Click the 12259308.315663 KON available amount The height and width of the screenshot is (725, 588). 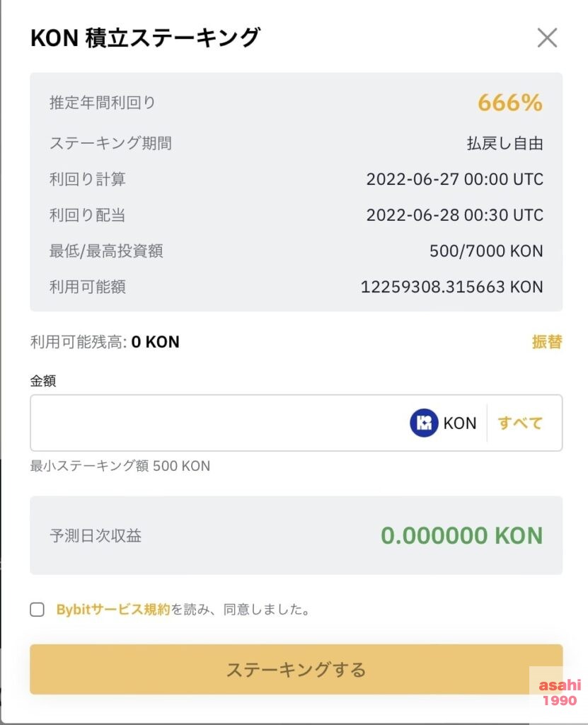[451, 287]
